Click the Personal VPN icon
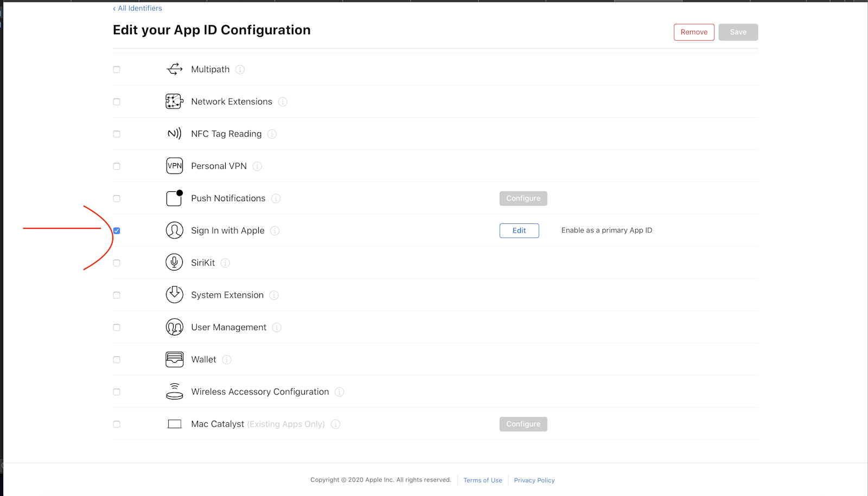 (174, 166)
